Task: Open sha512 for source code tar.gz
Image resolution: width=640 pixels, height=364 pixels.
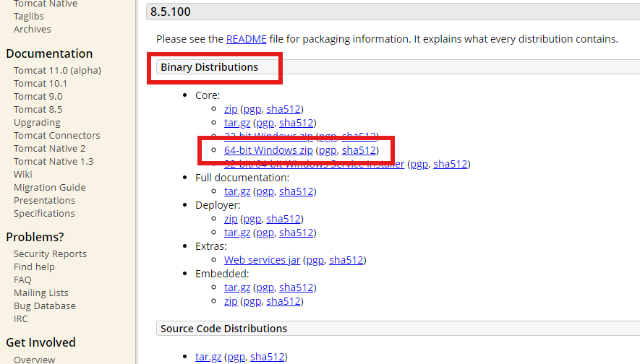Action: coord(267,357)
